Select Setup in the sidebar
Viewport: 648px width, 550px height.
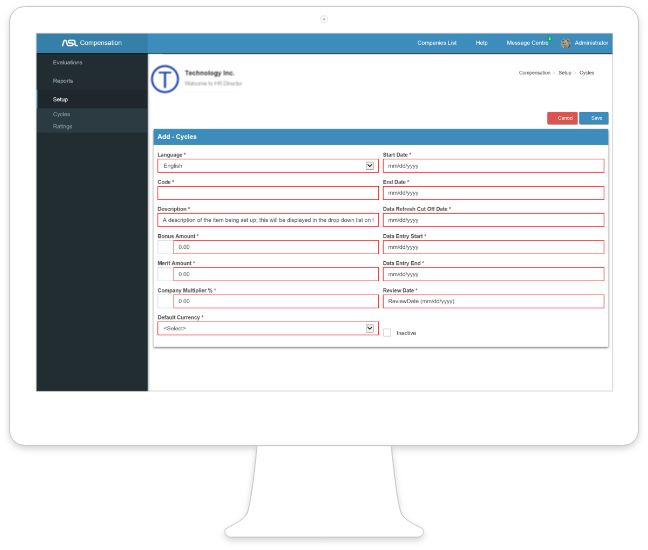tap(61, 99)
